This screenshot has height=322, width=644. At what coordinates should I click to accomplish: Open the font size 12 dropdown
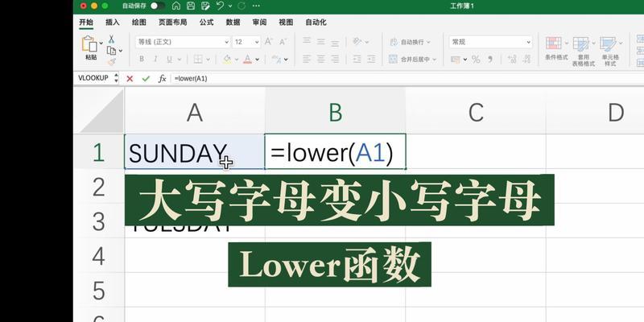(x=257, y=42)
